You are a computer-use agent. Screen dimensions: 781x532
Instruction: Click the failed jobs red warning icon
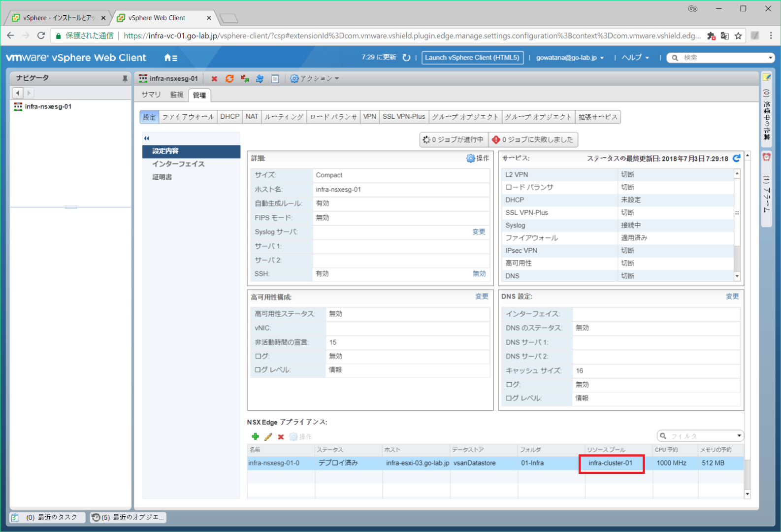point(496,140)
